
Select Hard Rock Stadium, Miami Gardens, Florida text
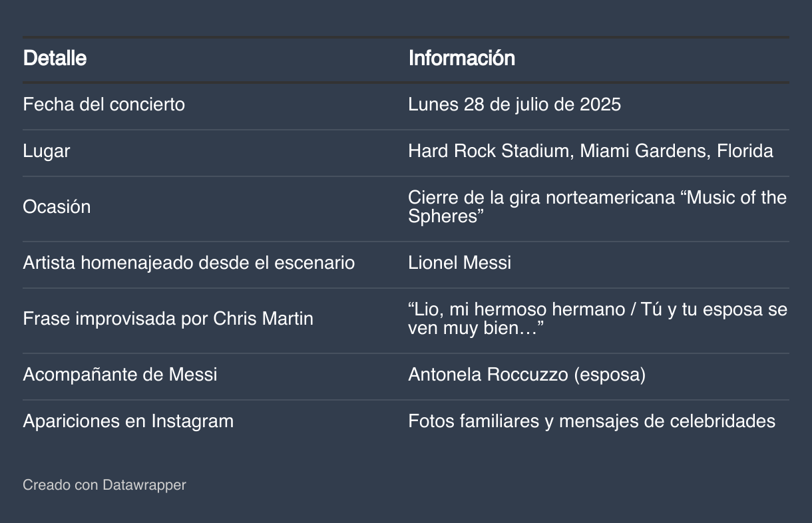point(590,151)
